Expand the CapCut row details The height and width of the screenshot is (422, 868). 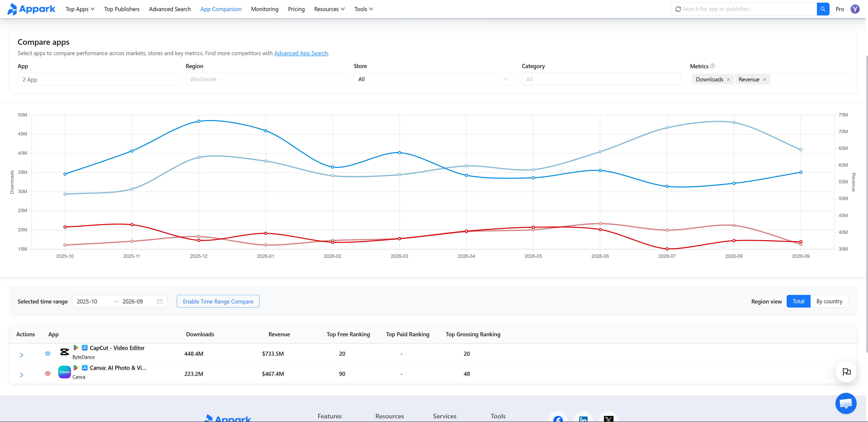point(21,355)
